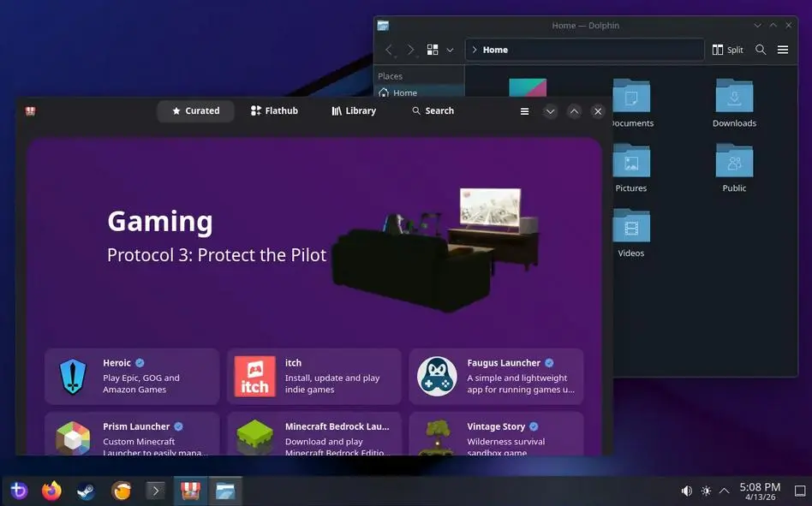Expand the breadcrumb chevron before Home
The width and height of the screenshot is (812, 506).
click(474, 50)
